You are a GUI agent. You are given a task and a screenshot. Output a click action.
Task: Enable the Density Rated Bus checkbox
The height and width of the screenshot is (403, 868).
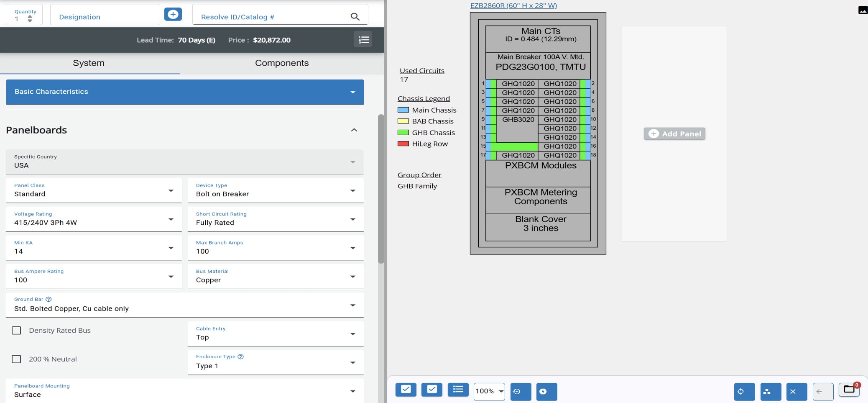(16, 331)
